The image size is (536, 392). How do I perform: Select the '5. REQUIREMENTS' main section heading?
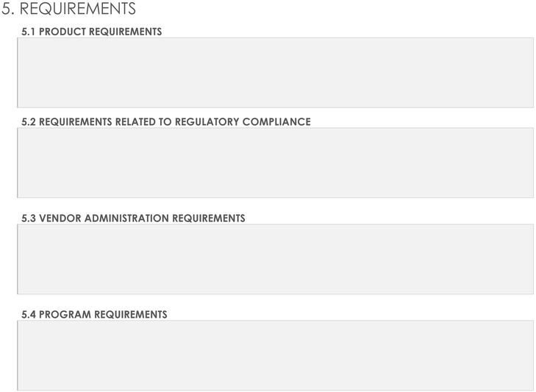tap(68, 9)
